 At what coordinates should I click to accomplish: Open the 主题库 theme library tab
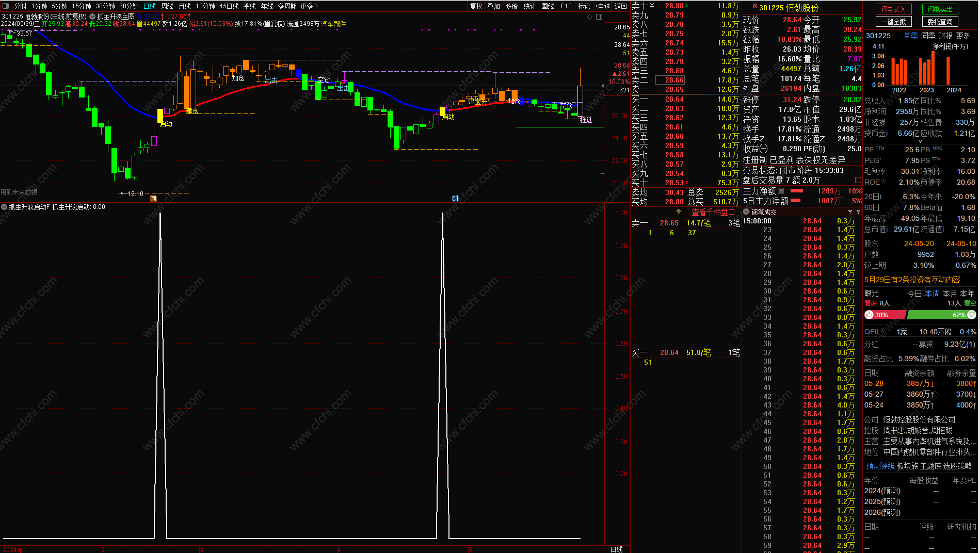[x=931, y=466]
